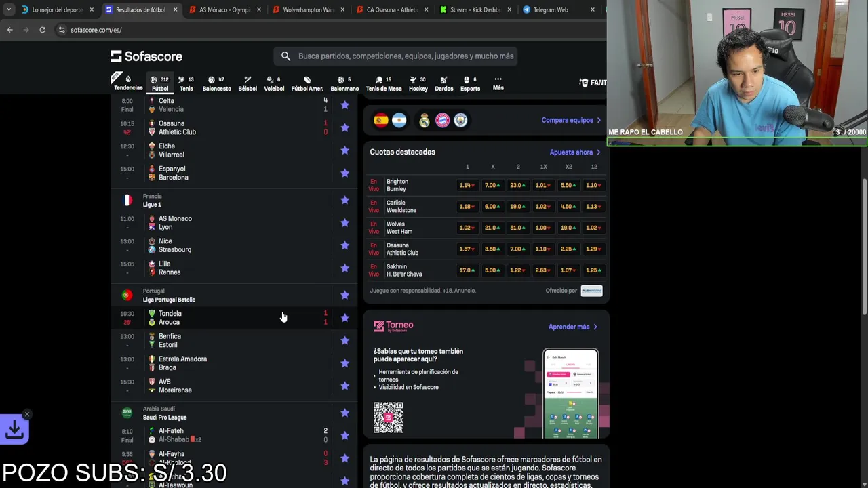This screenshot has width=868, height=488.
Task: Select the Béisbol sport category
Action: 248,83
